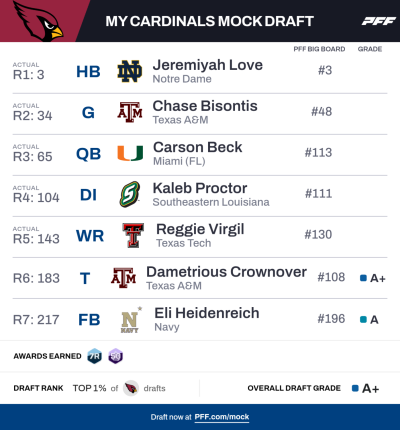Screen dimensions: 400x430
Task: Click the small Cardinals icon in Draft Rank
Action: tap(131, 388)
